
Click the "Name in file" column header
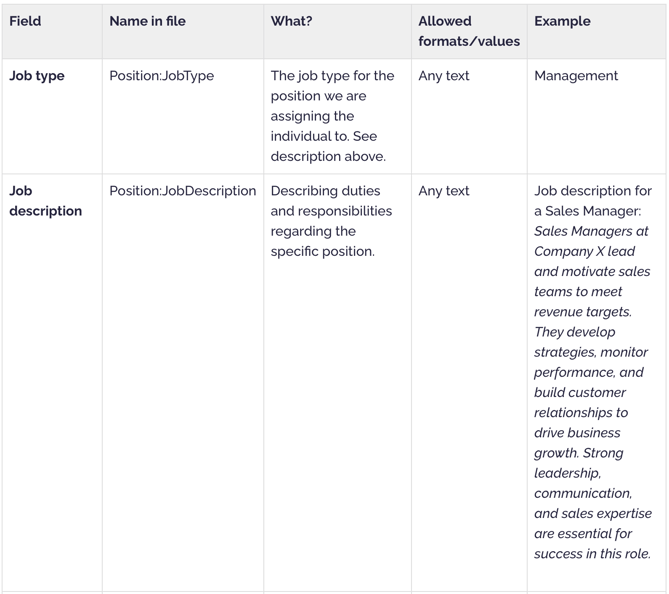(147, 21)
